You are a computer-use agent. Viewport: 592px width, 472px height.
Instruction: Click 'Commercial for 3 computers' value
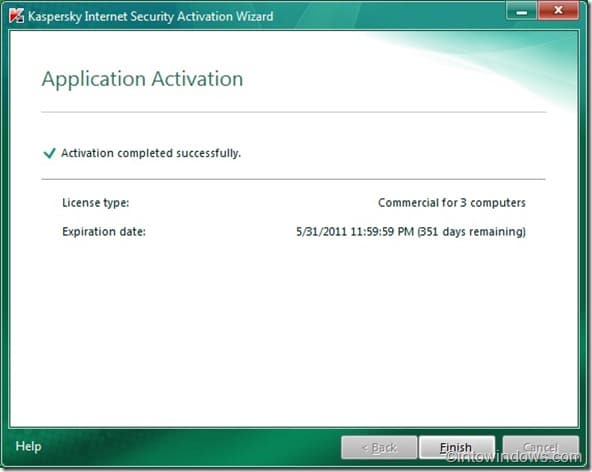click(x=452, y=203)
